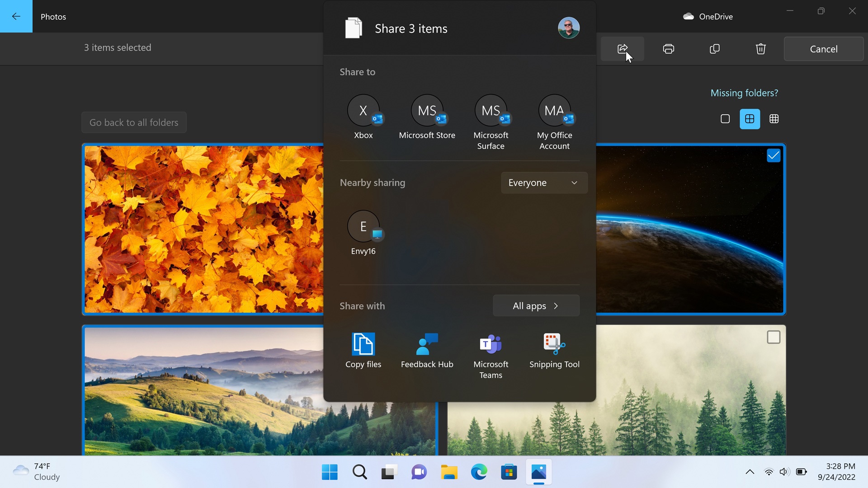Select the autumn leaves photo thumbnail
868x488 pixels.
point(203,229)
